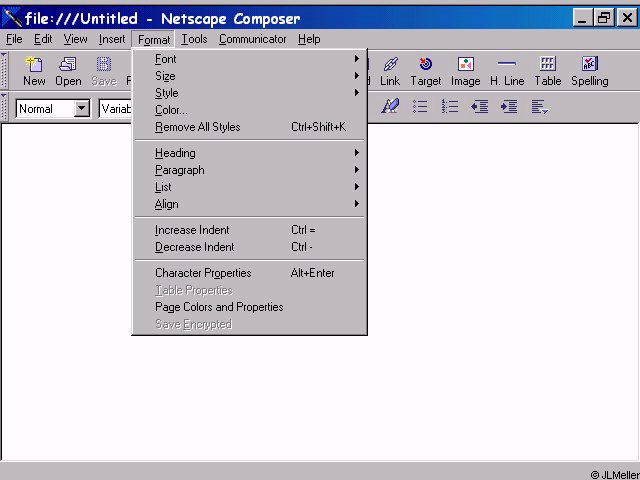
Task: Open the Tools menu
Action: pyautogui.click(x=194, y=39)
